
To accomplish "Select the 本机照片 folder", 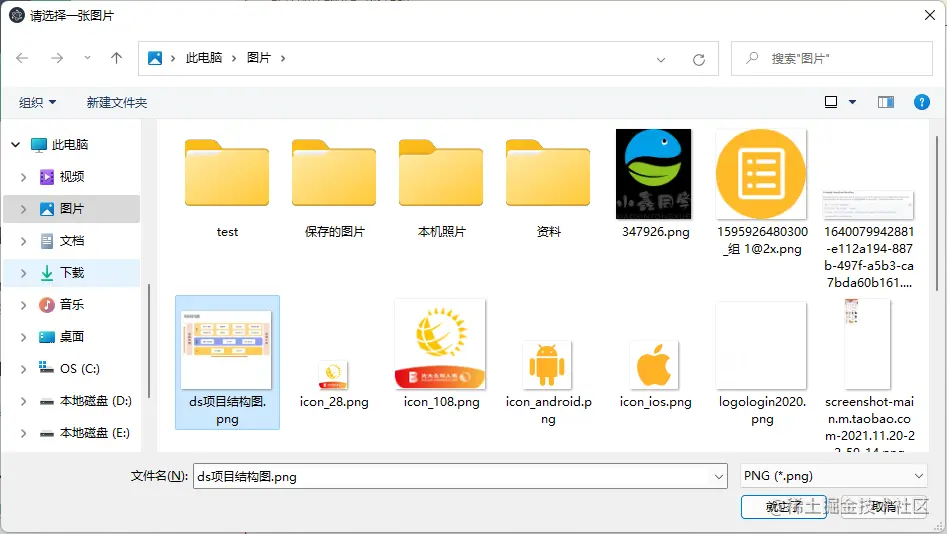I will pos(441,186).
